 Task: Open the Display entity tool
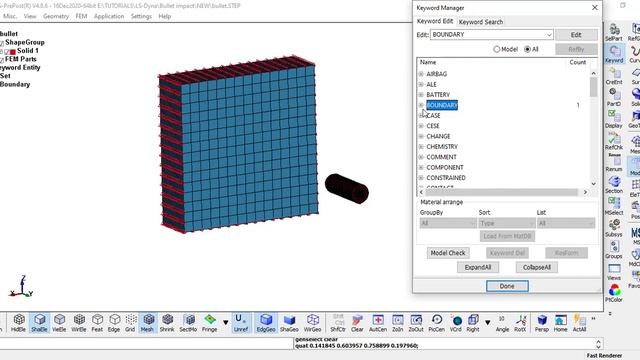[613, 119]
